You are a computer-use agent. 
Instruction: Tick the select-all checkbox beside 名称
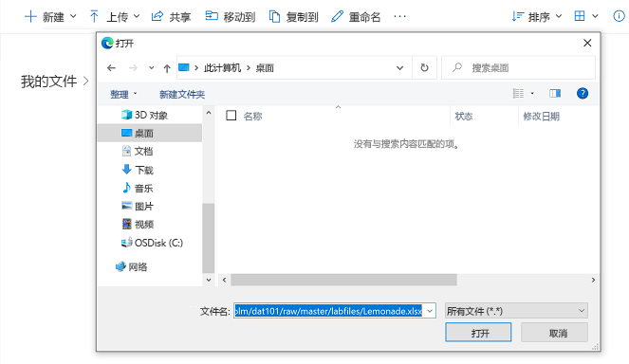231,116
